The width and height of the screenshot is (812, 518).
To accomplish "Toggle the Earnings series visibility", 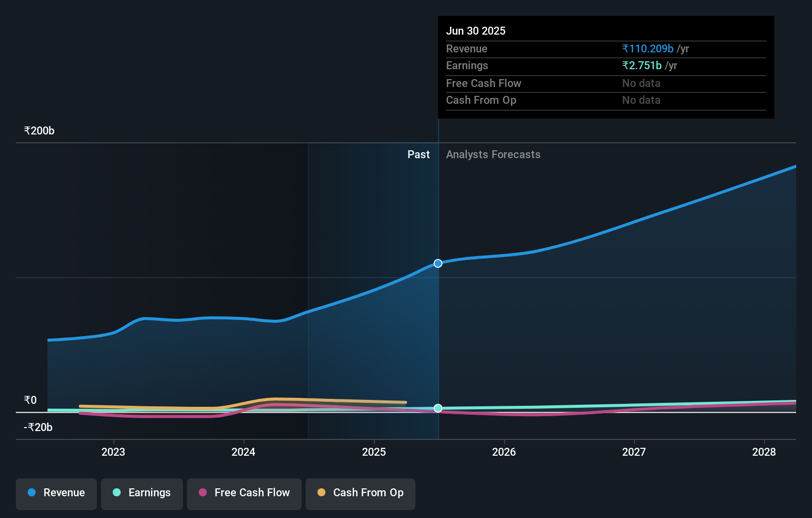I will (142, 493).
